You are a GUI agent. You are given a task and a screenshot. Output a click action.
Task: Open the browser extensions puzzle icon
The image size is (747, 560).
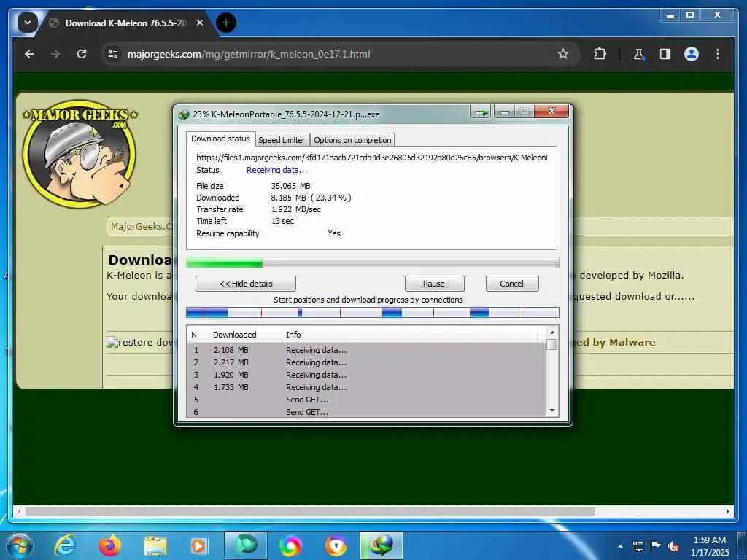pos(600,54)
